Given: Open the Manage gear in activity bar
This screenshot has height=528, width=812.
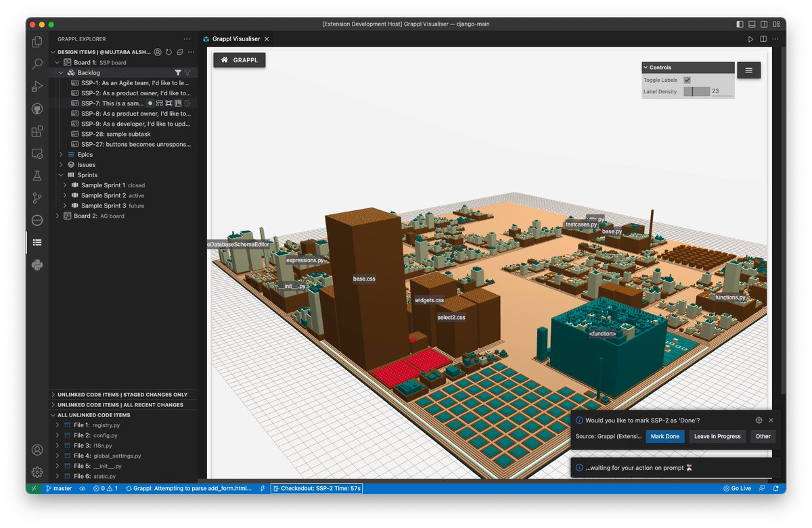Looking at the screenshot, I should (x=37, y=472).
